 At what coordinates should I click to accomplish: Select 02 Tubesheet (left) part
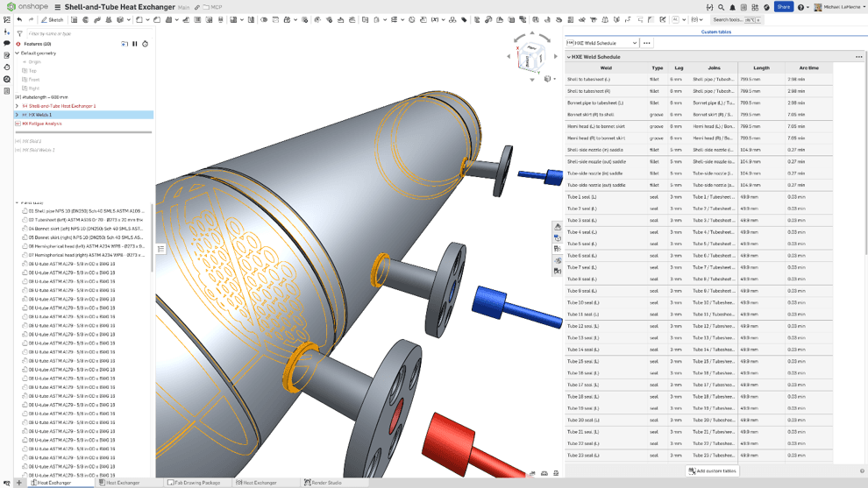[x=86, y=220]
